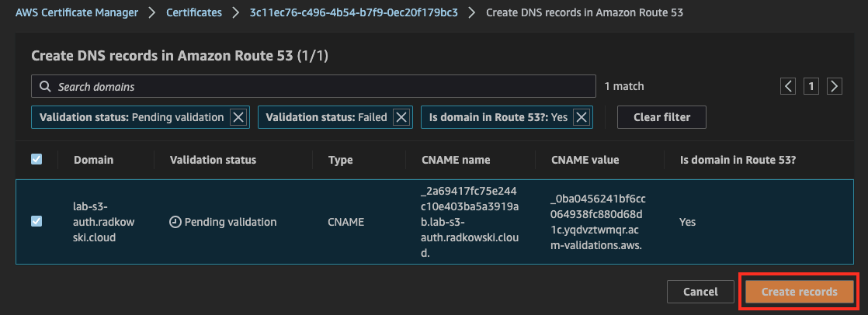The width and height of the screenshot is (868, 315).
Task: Click the Validation status: Failed filter label
Action: point(326,117)
